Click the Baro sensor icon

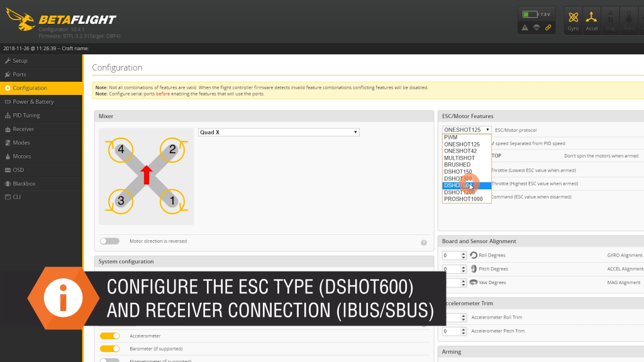(629, 21)
